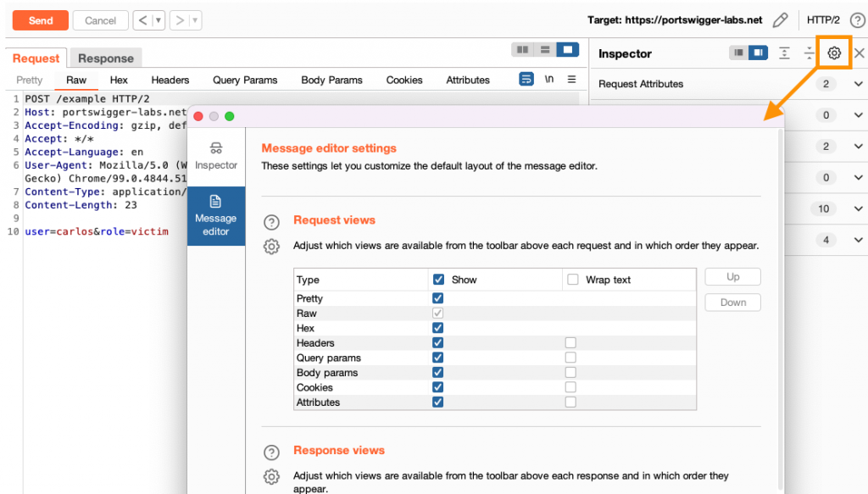
Task: Select the Hex view tab
Action: click(119, 80)
